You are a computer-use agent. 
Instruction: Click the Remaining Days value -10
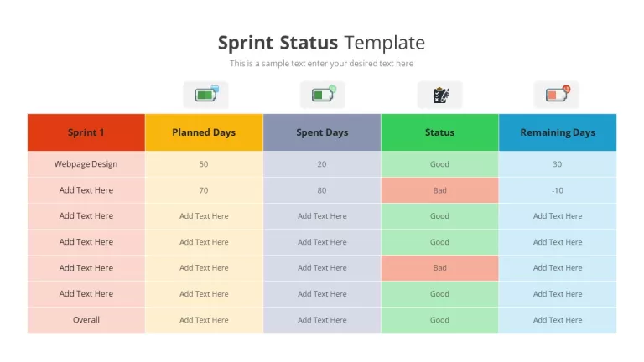[558, 190]
